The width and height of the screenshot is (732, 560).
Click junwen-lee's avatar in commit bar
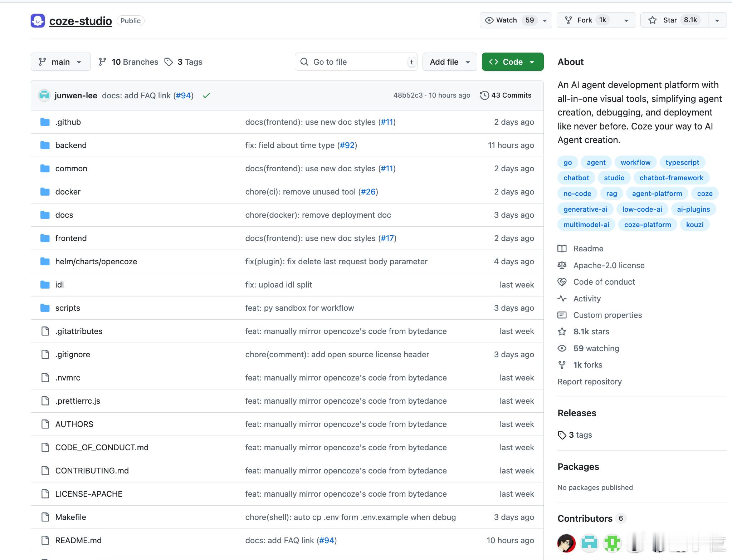(44, 95)
